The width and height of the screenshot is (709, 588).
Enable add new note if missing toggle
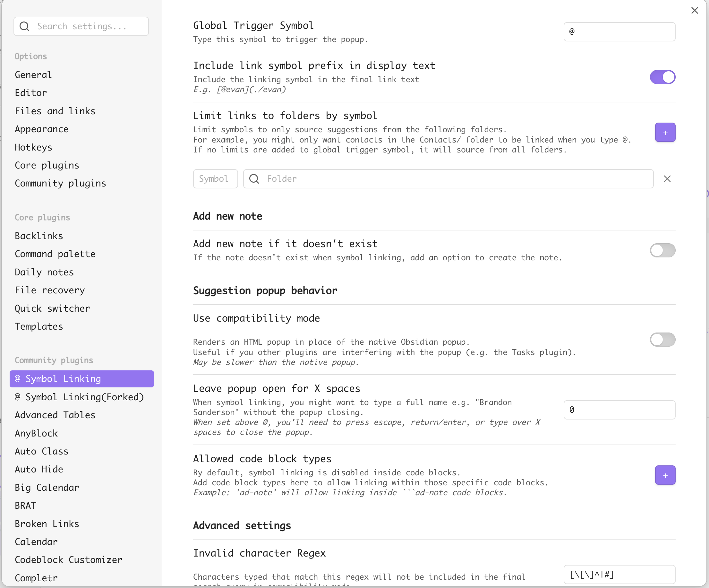662,250
